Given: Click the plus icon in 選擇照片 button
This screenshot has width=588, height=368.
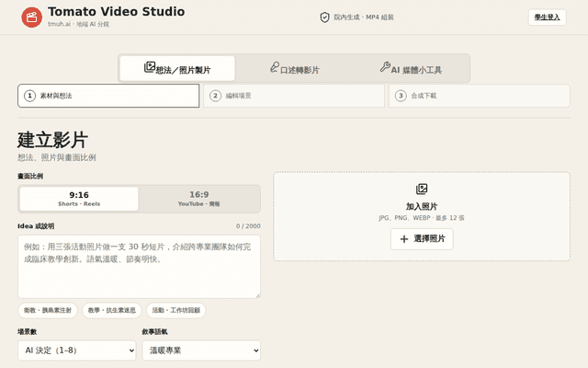Looking at the screenshot, I should click(x=404, y=239).
